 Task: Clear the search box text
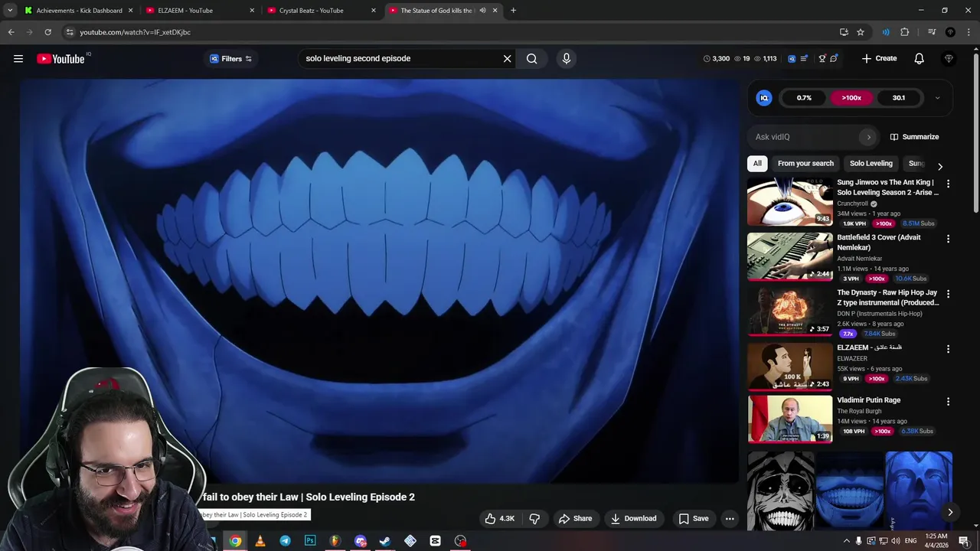tap(507, 59)
